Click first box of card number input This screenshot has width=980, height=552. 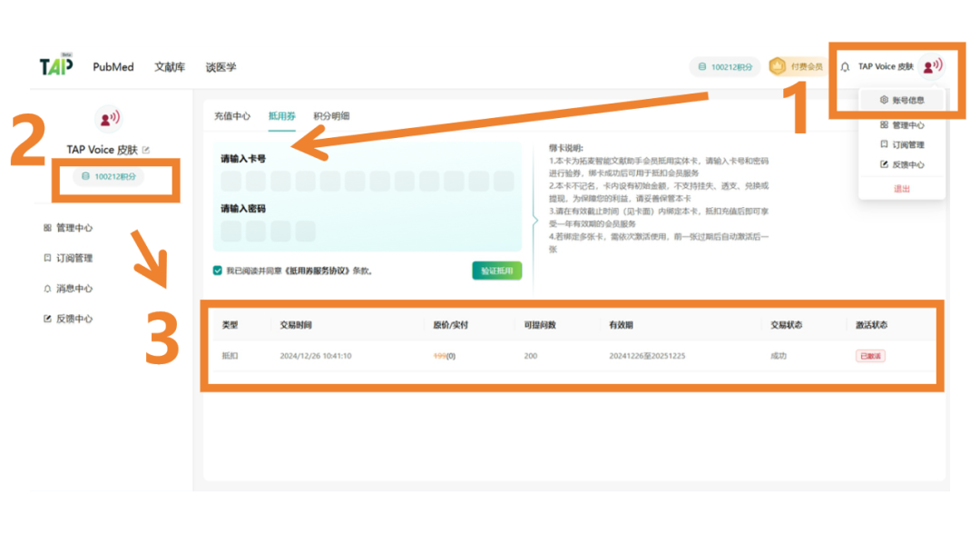(230, 182)
